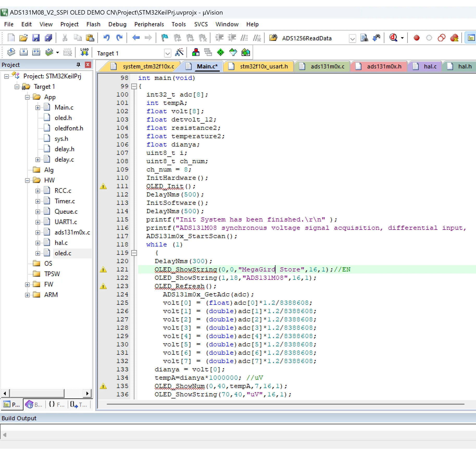Expand the oled.c file node
The image size is (476, 476).
click(38, 253)
